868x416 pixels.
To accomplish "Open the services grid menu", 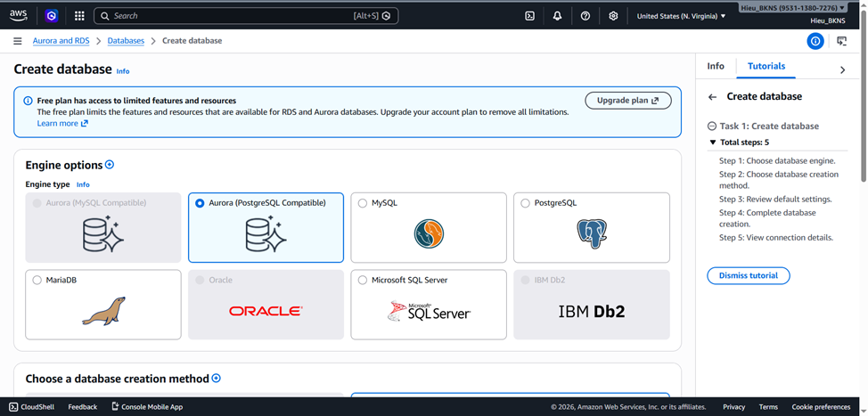I will 79,16.
